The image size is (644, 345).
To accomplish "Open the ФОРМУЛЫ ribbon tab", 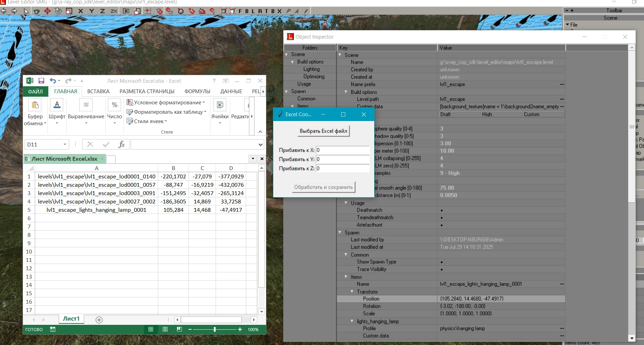I will [x=197, y=91].
